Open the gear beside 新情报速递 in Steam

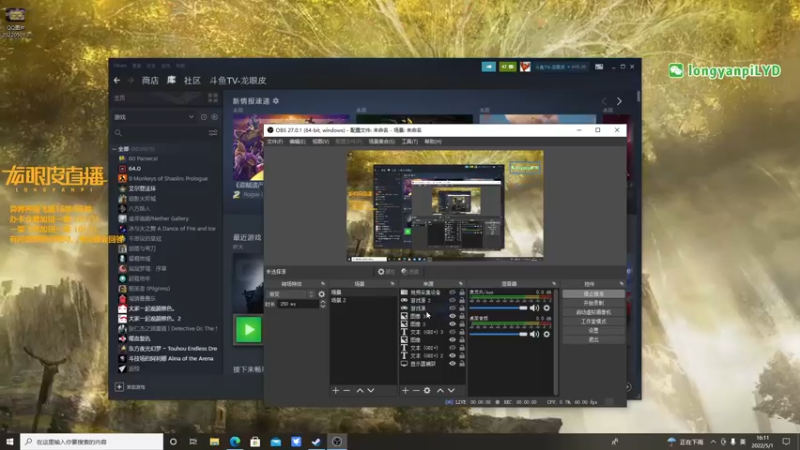(x=276, y=101)
